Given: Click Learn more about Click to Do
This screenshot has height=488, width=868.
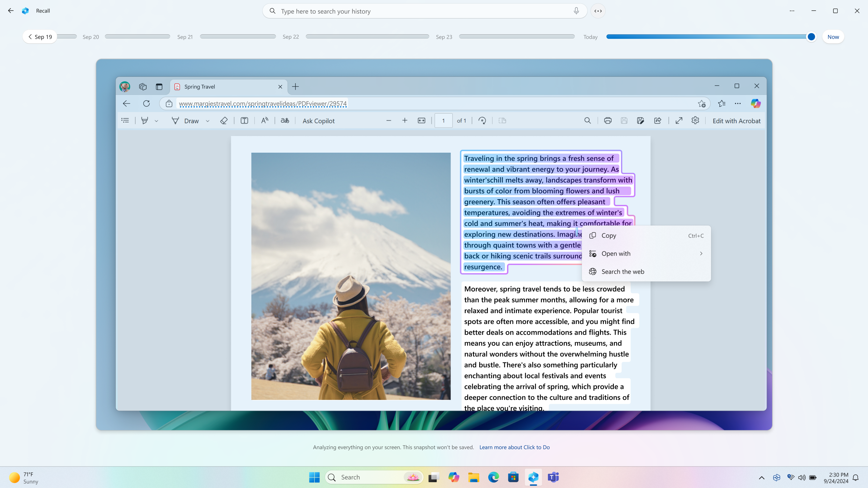Looking at the screenshot, I should click(x=514, y=447).
